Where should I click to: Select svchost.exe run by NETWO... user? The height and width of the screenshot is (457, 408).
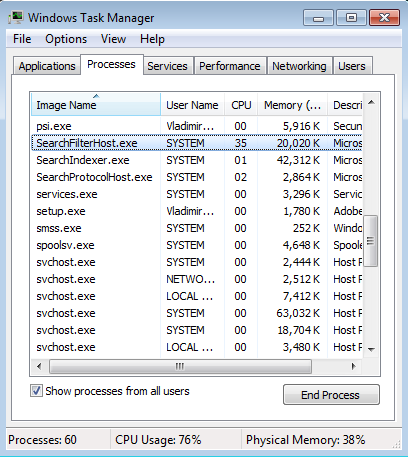click(197, 279)
